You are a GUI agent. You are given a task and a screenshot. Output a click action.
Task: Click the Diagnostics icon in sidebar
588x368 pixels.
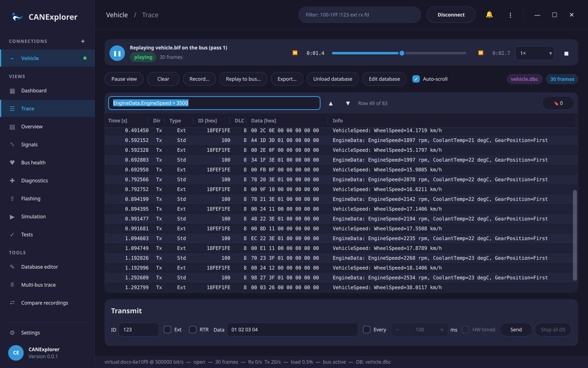(12, 181)
